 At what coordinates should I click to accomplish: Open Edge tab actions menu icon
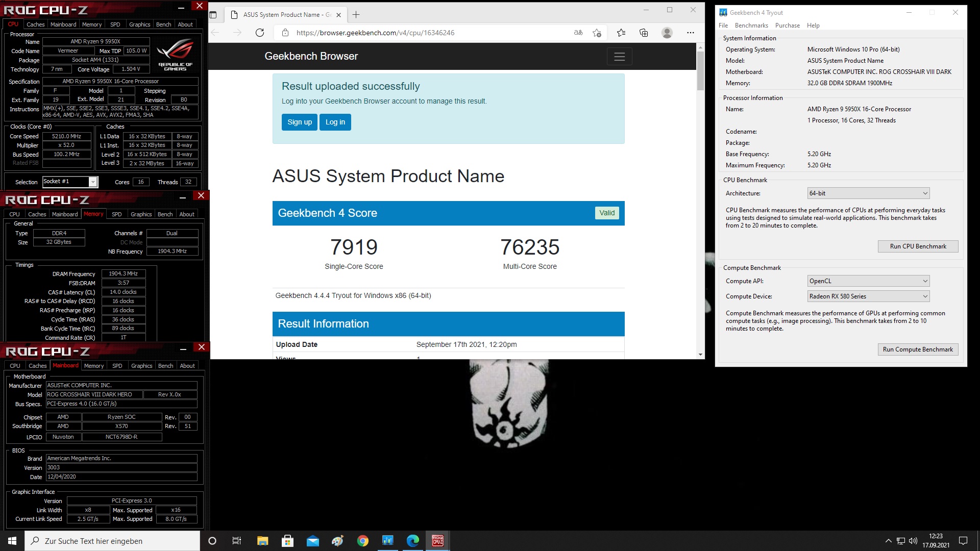pos(213,15)
